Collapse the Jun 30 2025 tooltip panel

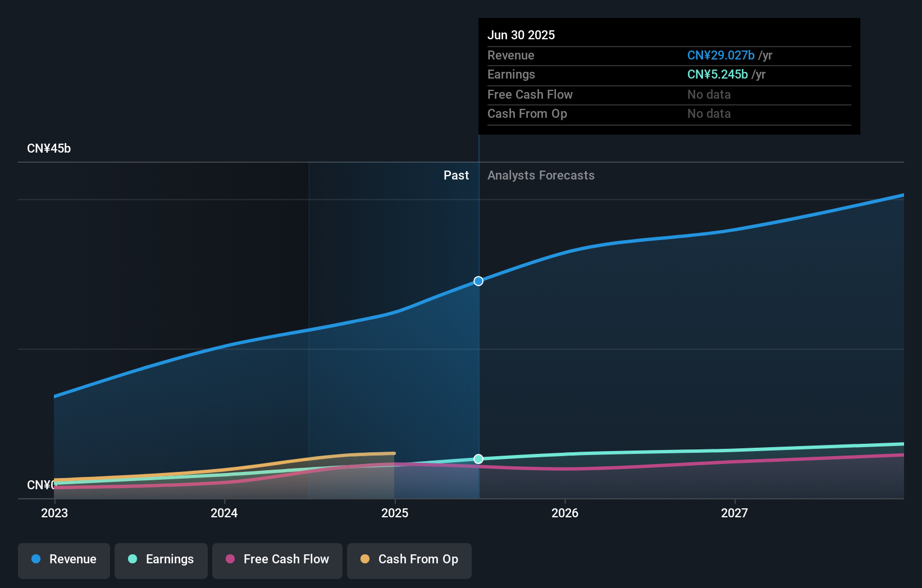point(521,34)
